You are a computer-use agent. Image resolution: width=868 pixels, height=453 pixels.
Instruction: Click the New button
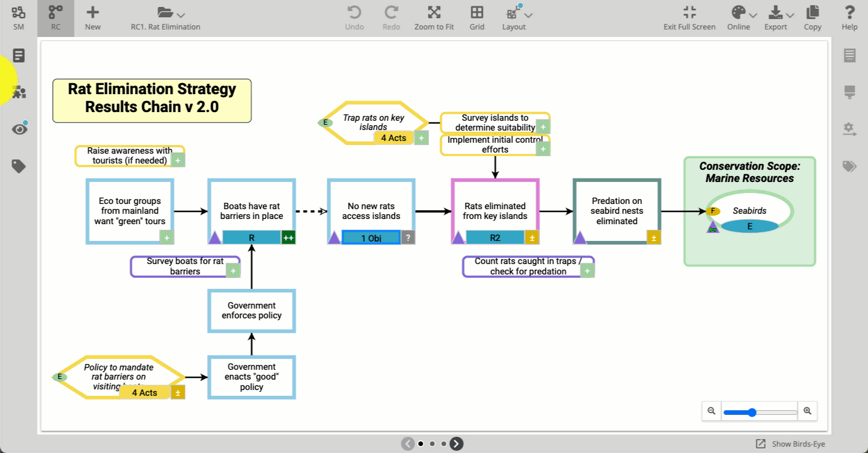[92, 17]
